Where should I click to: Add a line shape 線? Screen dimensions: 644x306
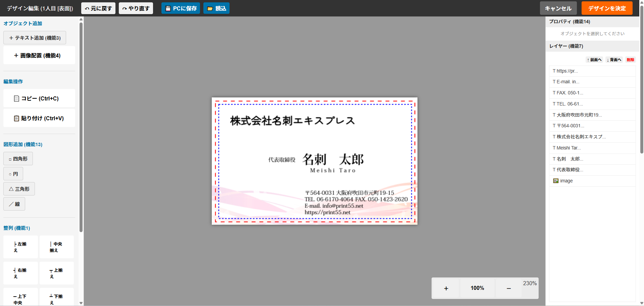tap(14, 204)
